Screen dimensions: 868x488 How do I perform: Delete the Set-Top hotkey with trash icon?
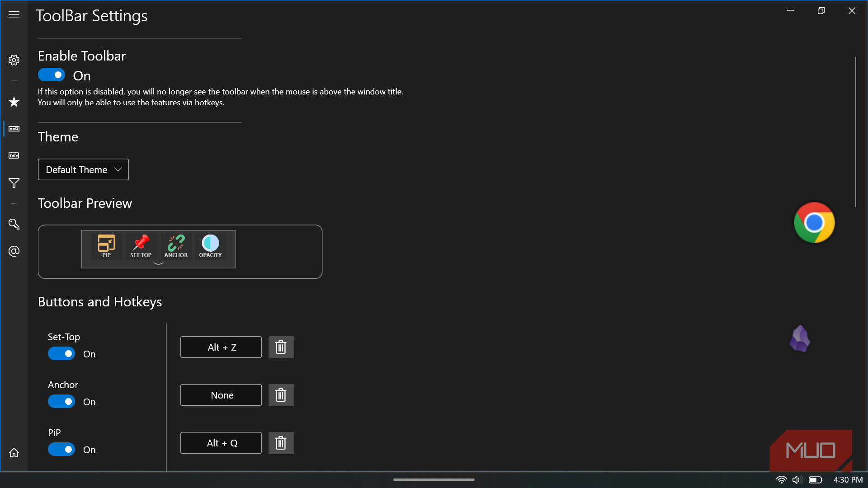coord(281,347)
